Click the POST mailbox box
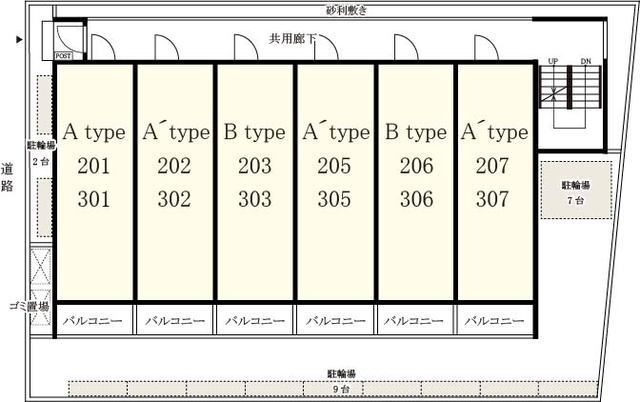 pos(63,56)
